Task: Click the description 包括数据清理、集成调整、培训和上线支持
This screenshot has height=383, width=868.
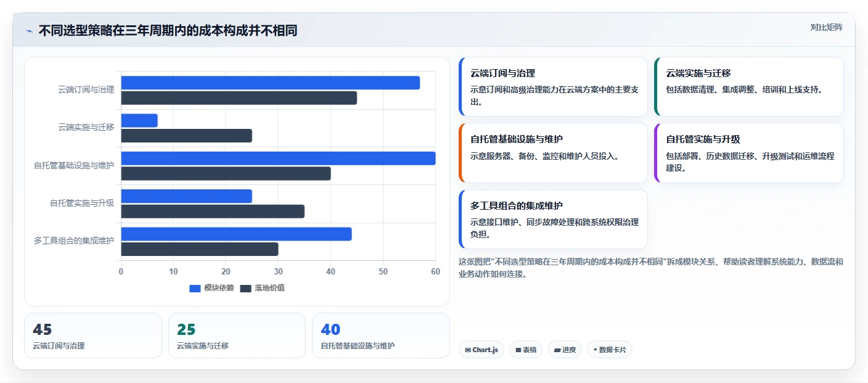Action: (745, 89)
